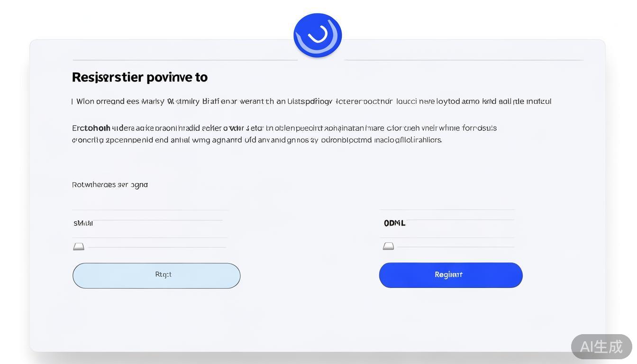637x364 pixels.
Task: Click the sMtal field label
Action: [x=83, y=223]
